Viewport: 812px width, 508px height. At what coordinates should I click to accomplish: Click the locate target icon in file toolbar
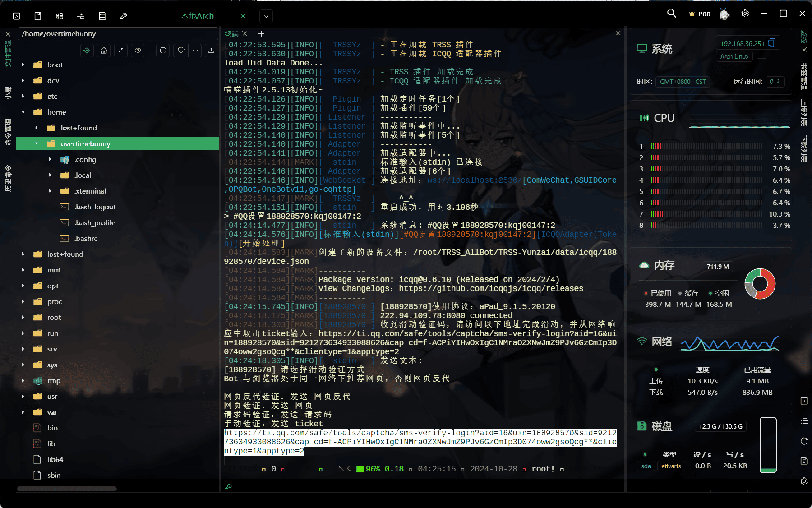pyautogui.click(x=87, y=51)
